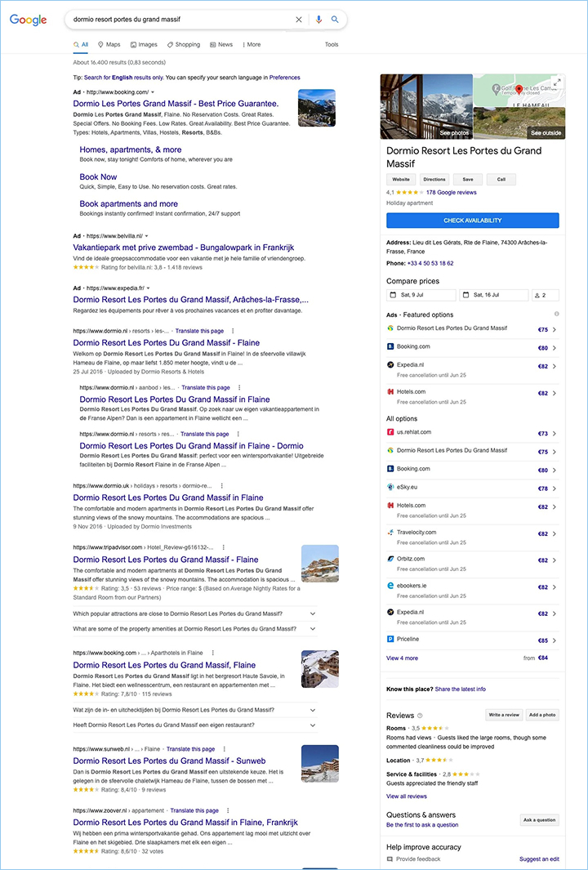Click the Directions button

(434, 179)
